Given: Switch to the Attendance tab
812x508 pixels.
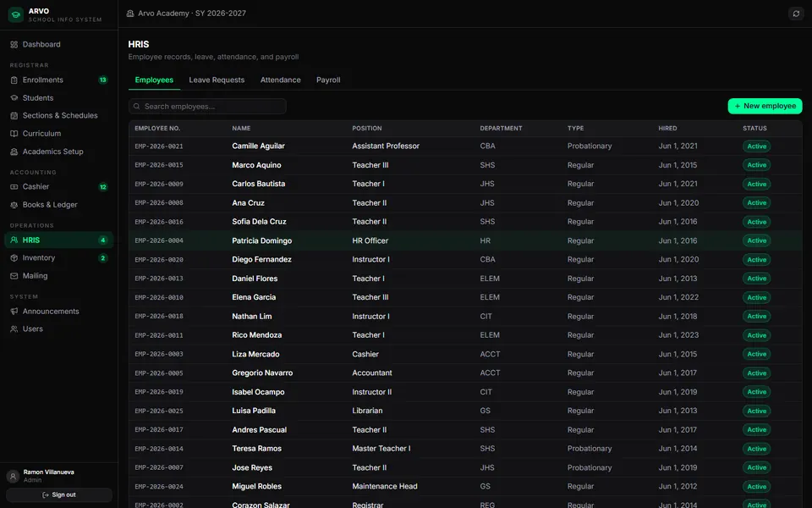Looking at the screenshot, I should pos(280,80).
